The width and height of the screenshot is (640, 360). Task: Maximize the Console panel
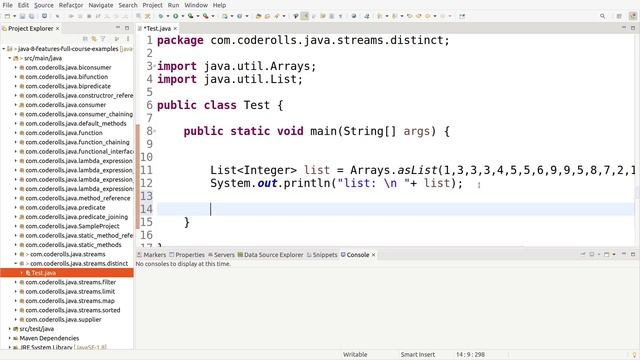click(633, 254)
